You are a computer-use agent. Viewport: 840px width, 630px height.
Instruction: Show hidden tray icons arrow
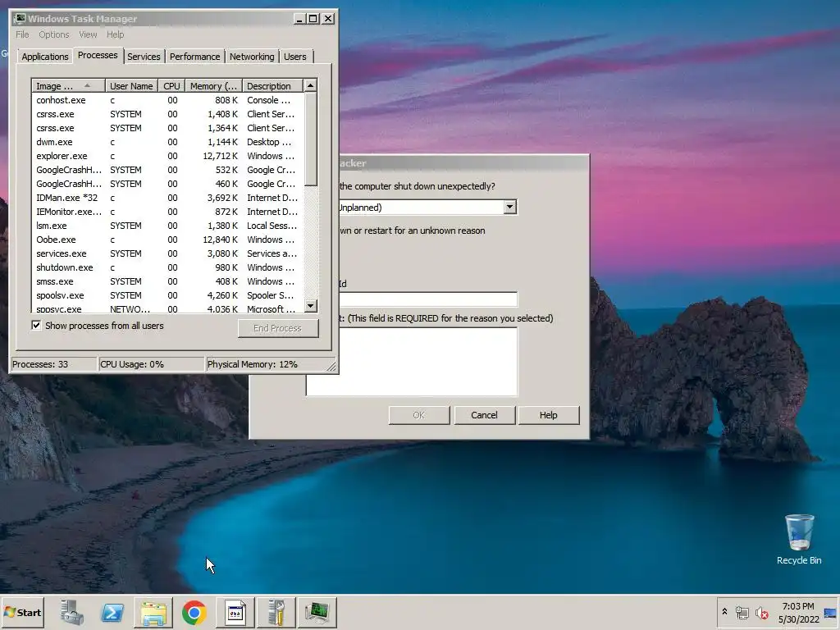pyautogui.click(x=724, y=612)
